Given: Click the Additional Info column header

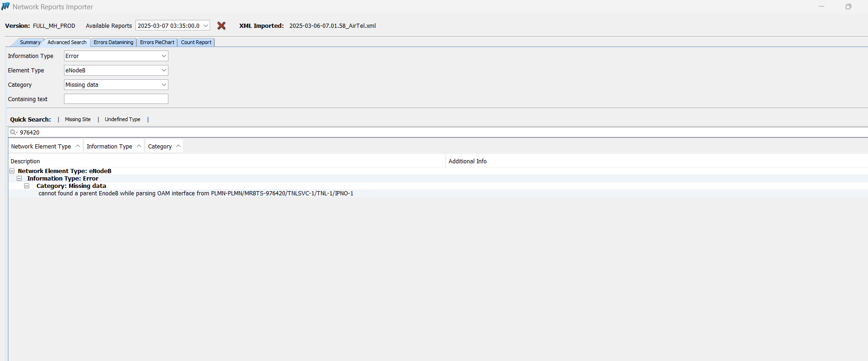Looking at the screenshot, I should coord(468,161).
